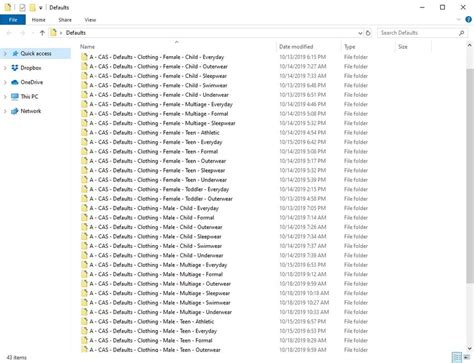Open the Share ribbon tab

tap(65, 20)
